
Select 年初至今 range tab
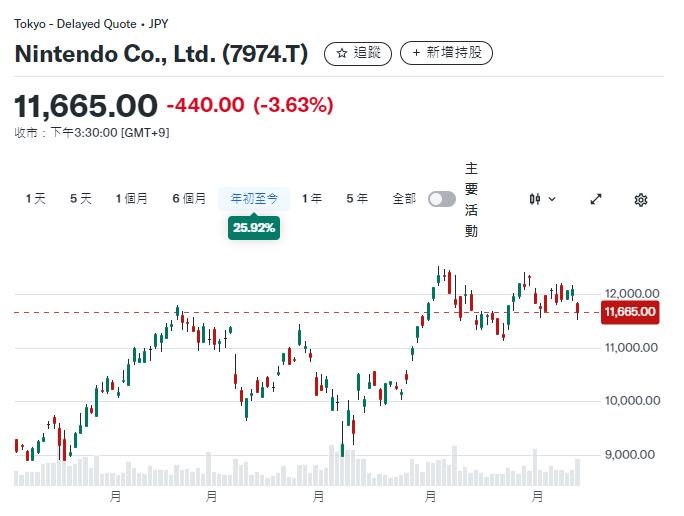click(x=254, y=199)
